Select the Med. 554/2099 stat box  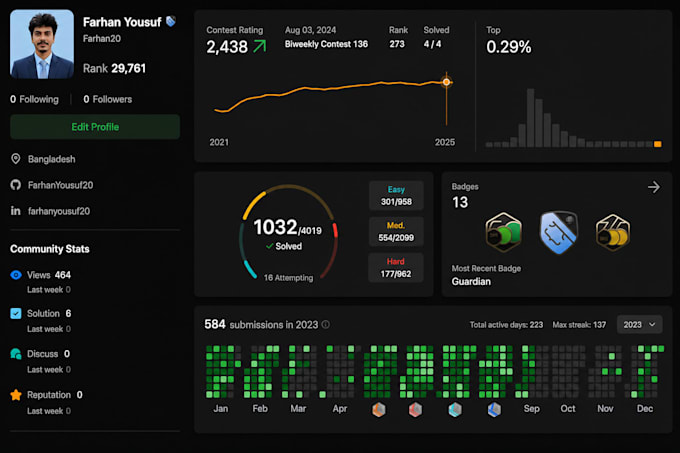pyautogui.click(x=396, y=231)
